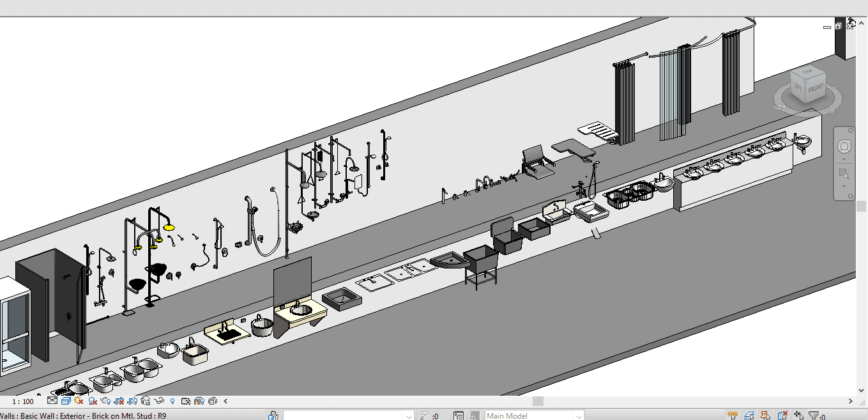Expand the zoom options arrow in navigation bar
The height and width of the screenshot is (420, 868).
coord(844,186)
